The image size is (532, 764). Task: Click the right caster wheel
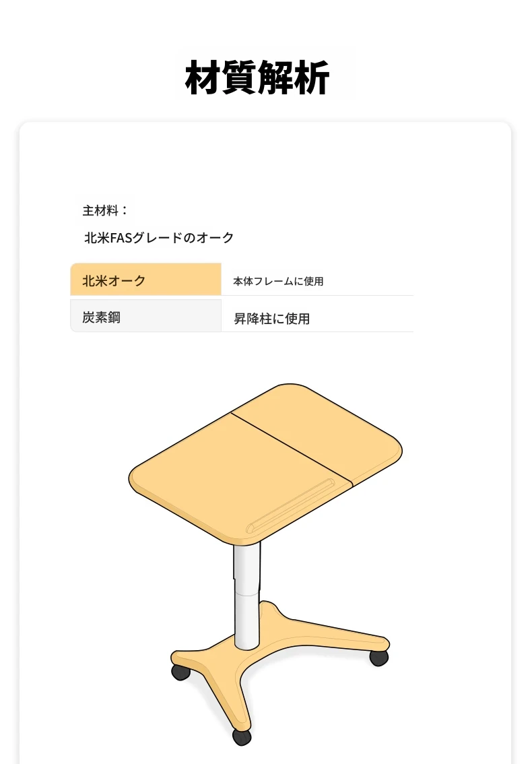[378, 658]
